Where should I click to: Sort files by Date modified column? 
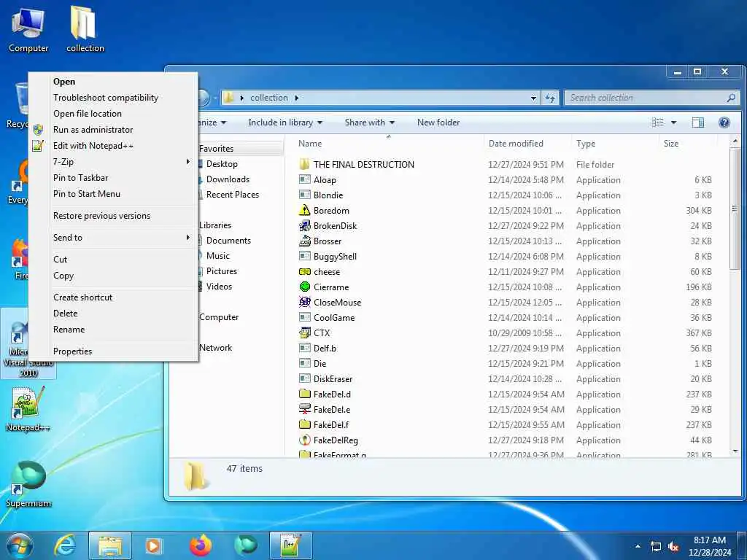527,144
